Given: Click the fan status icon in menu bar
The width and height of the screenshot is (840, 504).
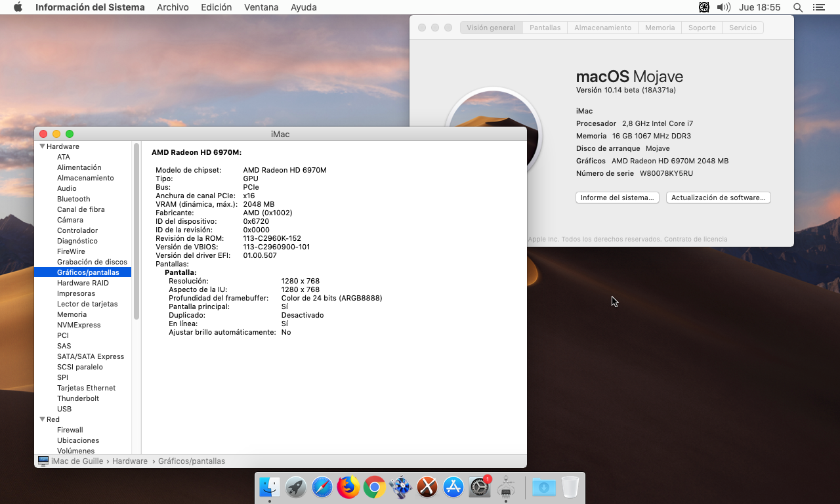Looking at the screenshot, I should (x=704, y=7).
